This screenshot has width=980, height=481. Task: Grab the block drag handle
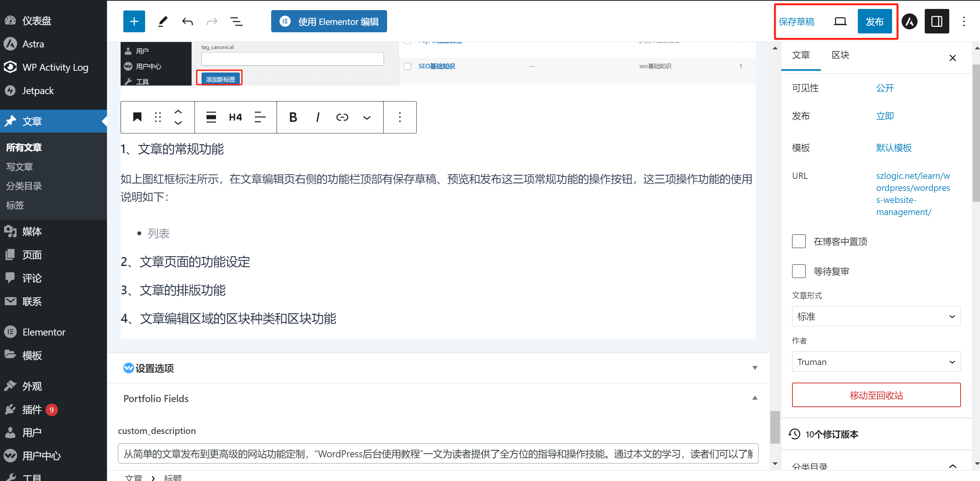(158, 117)
